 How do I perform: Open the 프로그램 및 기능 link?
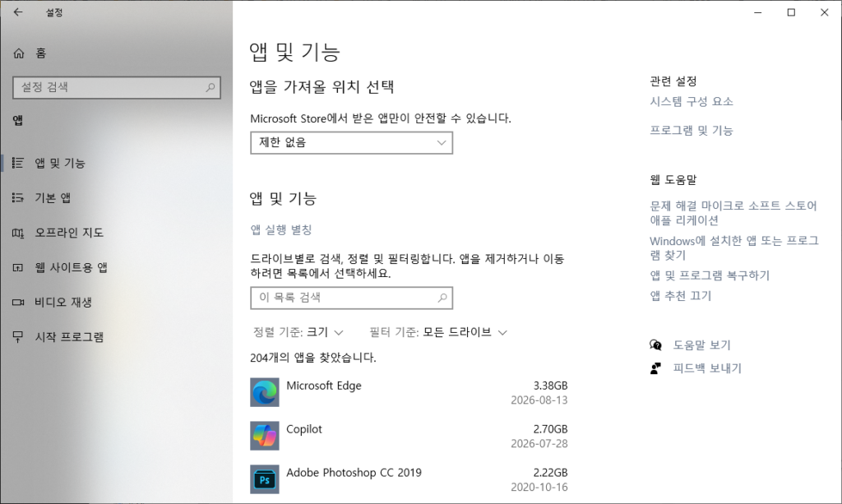pos(691,131)
